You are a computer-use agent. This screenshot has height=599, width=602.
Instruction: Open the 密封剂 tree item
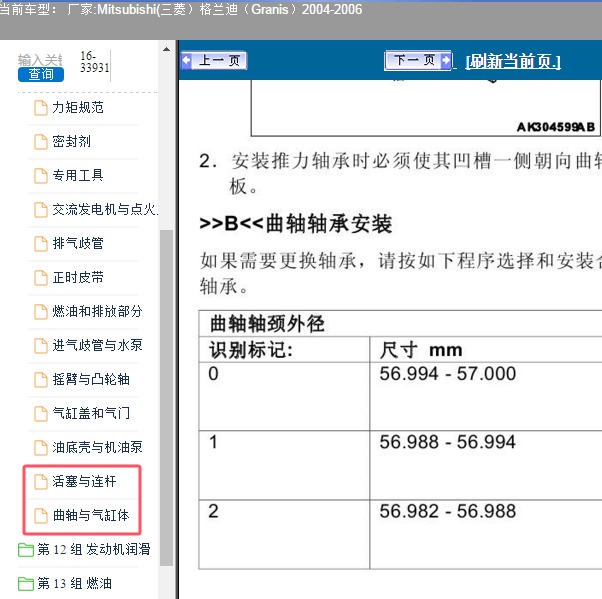pyautogui.click(x=71, y=141)
